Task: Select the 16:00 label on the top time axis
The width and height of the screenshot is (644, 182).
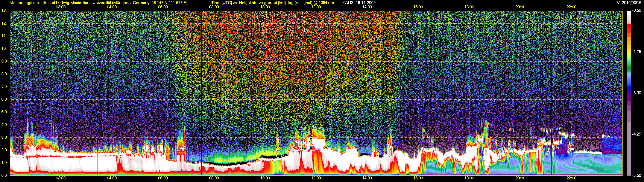Action: [418, 7]
